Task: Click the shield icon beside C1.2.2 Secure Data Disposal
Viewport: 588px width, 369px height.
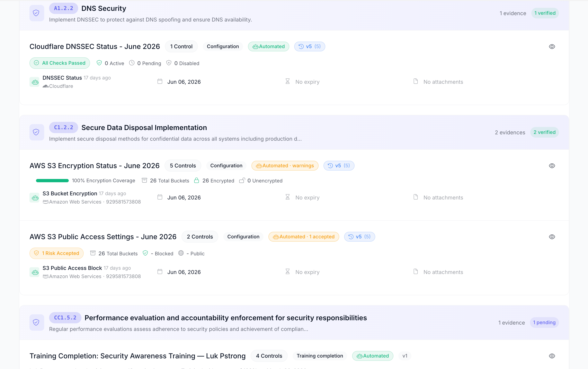Action: pos(36,132)
